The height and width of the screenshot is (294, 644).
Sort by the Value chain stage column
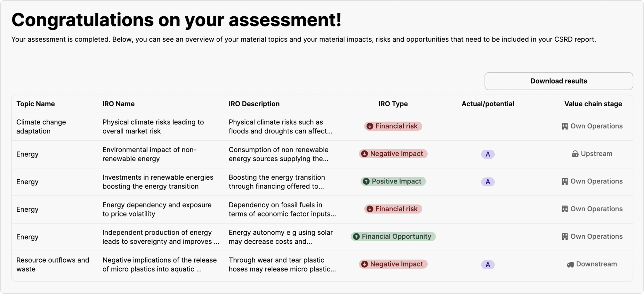[x=593, y=104]
